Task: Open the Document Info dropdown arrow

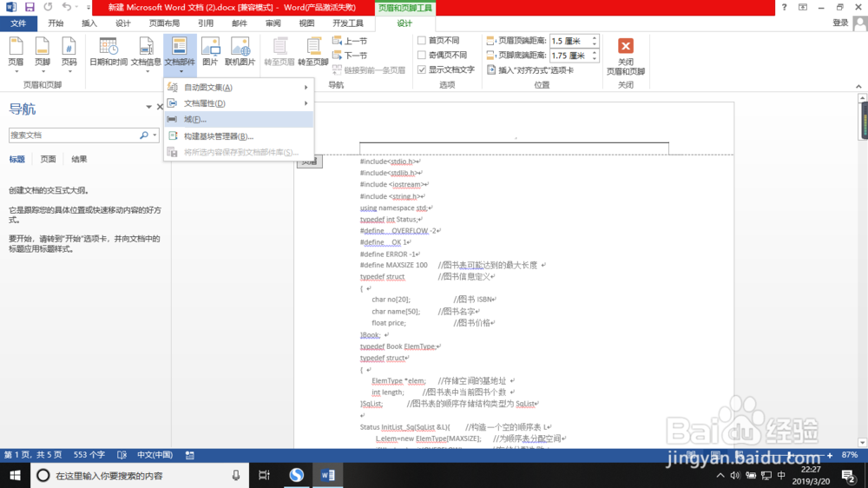Action: click(147, 72)
